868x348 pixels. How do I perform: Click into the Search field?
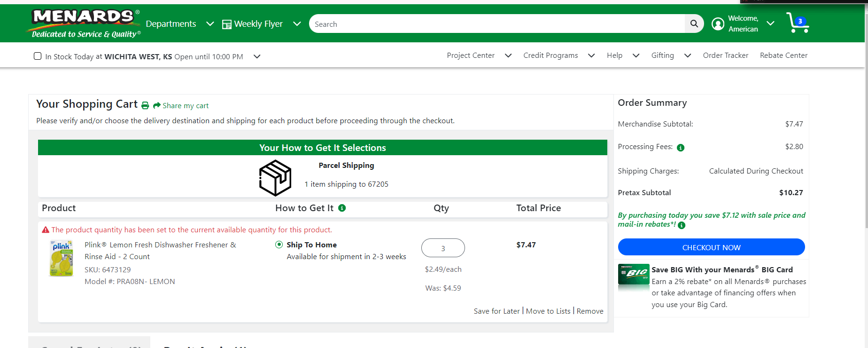click(497, 24)
